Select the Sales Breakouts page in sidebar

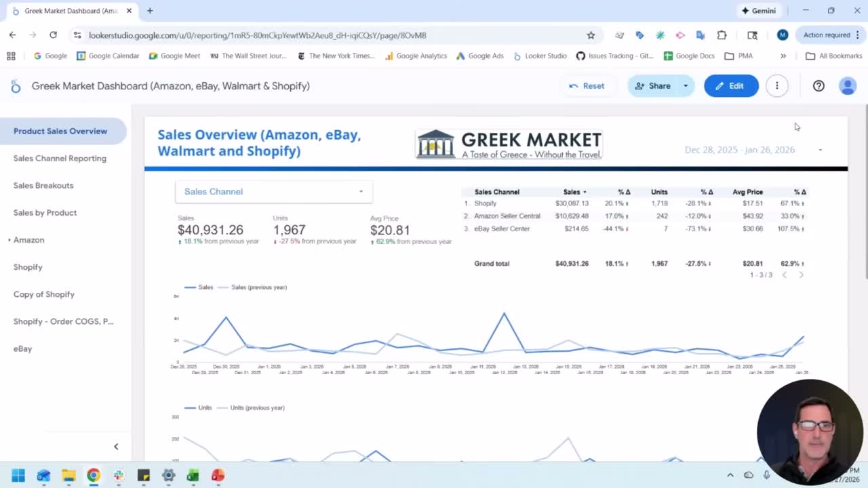point(43,185)
